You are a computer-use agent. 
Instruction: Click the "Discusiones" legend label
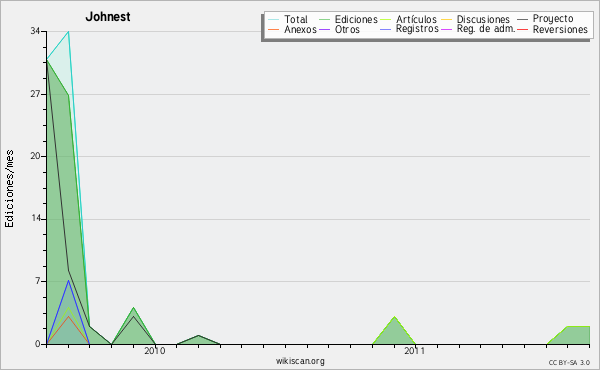point(483,19)
